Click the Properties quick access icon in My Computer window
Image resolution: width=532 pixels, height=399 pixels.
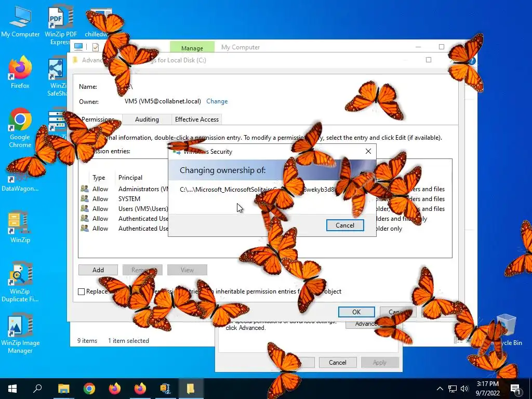[x=96, y=47]
